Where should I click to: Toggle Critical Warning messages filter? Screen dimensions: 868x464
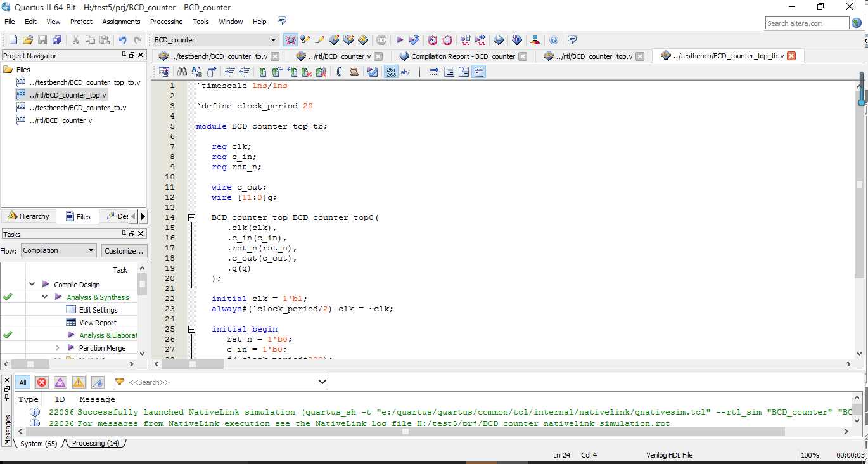point(60,382)
